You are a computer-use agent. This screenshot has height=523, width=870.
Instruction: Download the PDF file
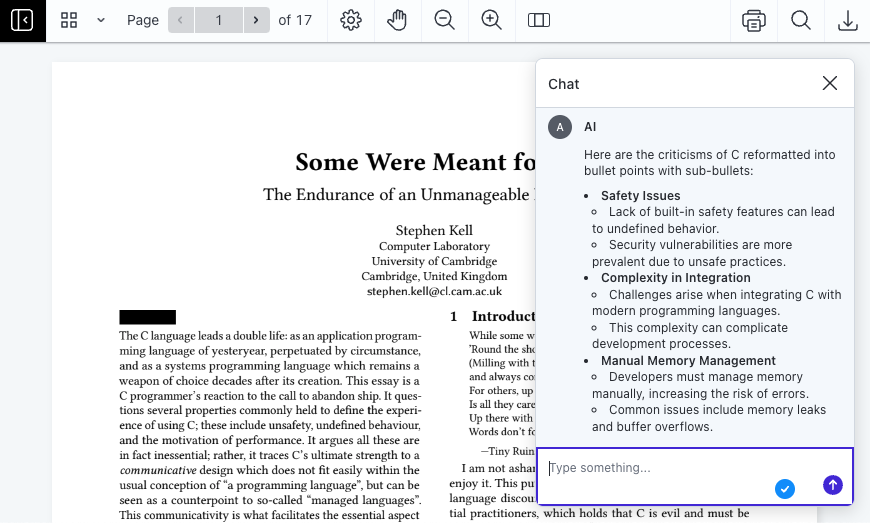[x=847, y=20]
